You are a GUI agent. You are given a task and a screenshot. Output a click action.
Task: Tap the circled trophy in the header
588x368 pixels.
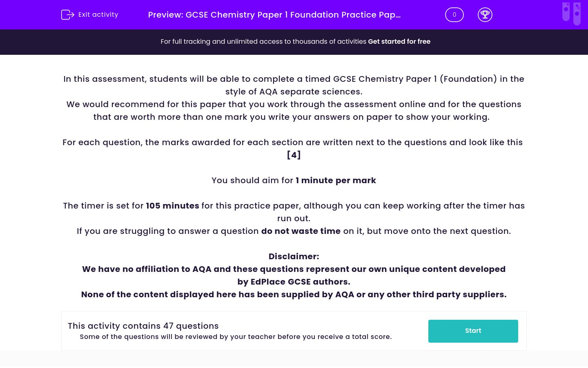pyautogui.click(x=485, y=14)
